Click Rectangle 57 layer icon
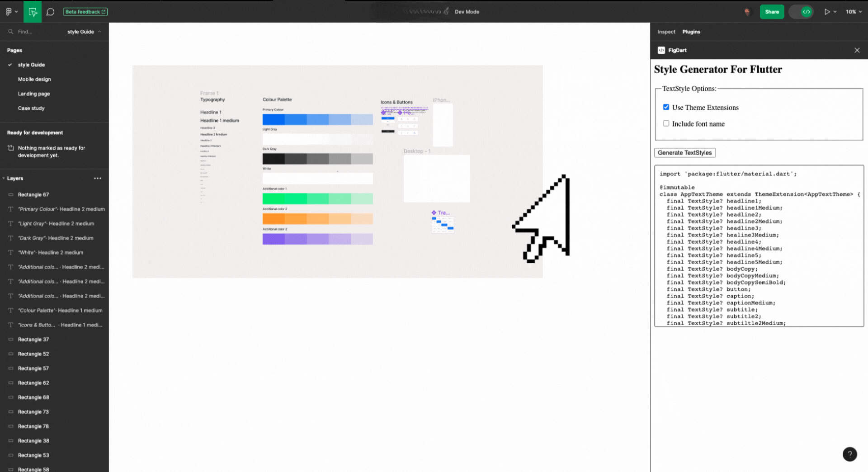Viewport: 868px width, 472px height. (11, 368)
